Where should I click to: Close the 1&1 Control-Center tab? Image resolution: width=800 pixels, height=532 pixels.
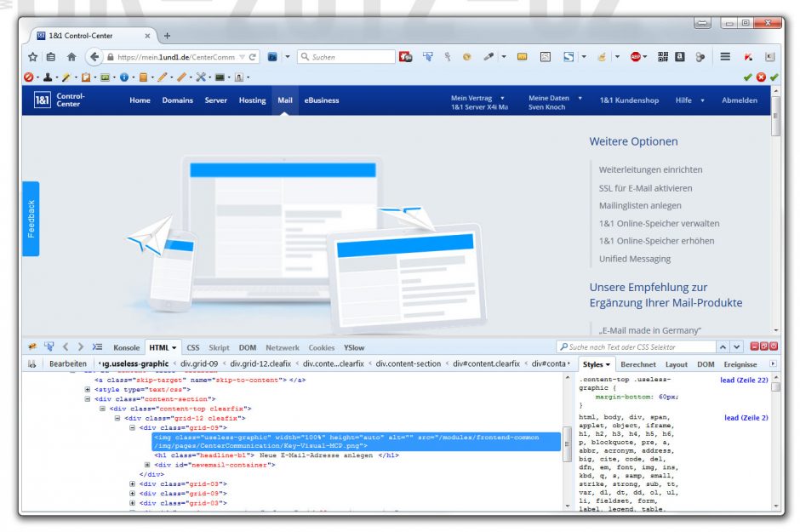[147, 36]
